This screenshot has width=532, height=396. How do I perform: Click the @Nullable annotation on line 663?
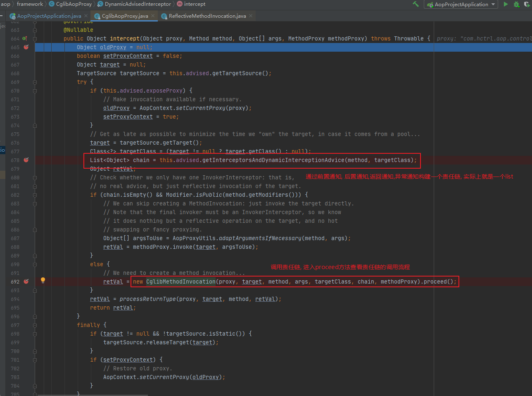(x=78, y=30)
